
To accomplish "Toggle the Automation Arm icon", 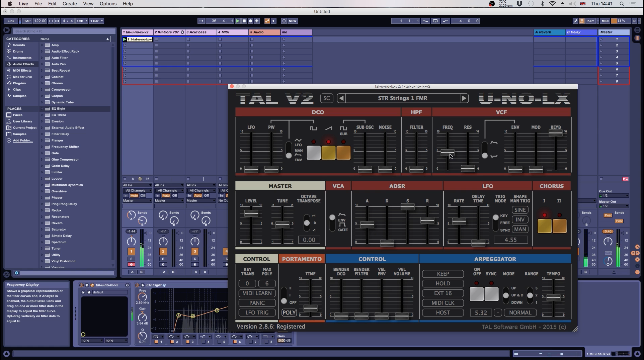I will [267, 21].
